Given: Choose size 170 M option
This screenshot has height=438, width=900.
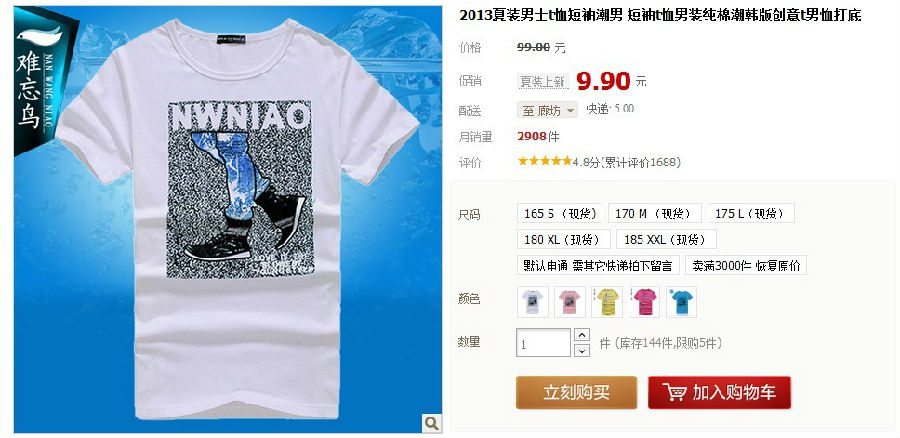Looking at the screenshot, I should click(x=654, y=213).
